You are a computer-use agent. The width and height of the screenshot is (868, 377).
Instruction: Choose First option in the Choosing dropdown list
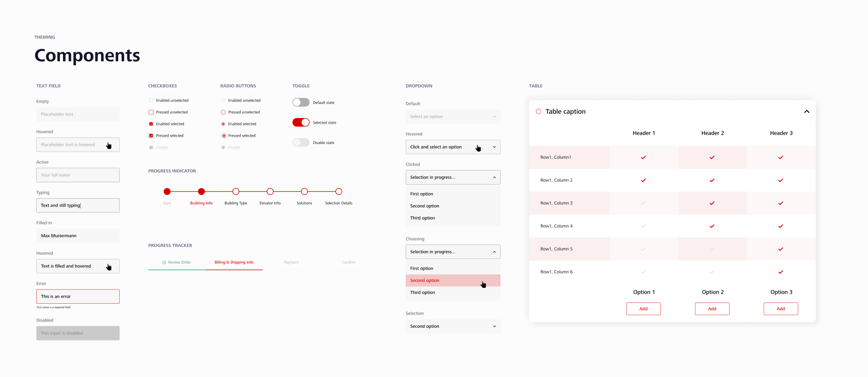click(453, 269)
